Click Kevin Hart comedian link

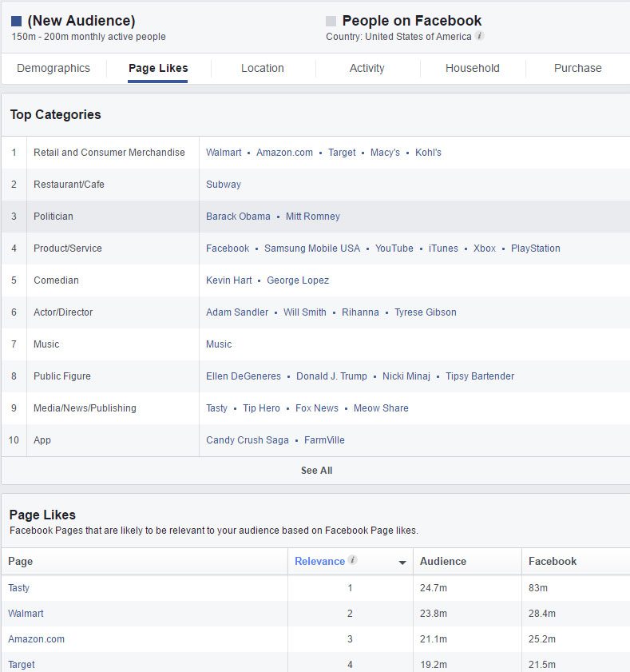(x=228, y=280)
